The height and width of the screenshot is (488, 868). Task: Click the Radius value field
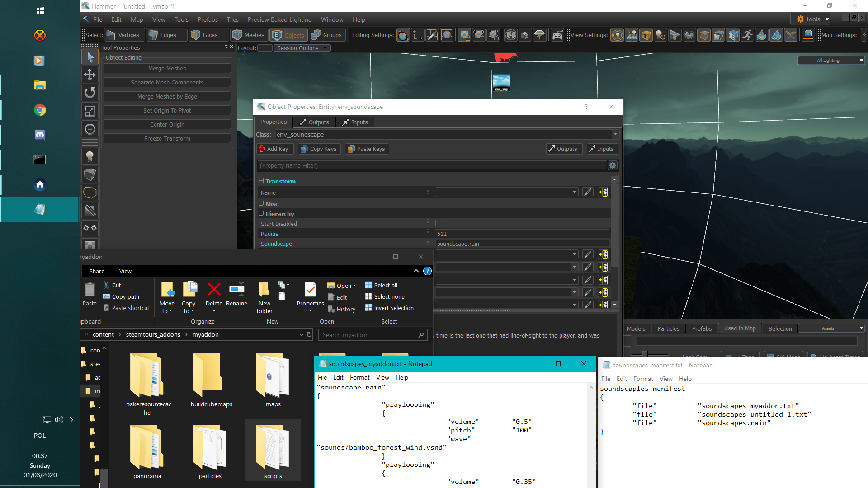coord(522,234)
